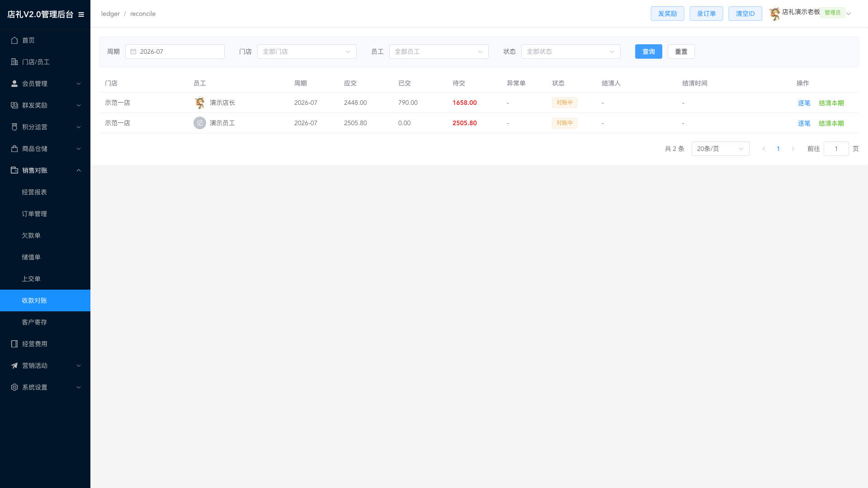Open the 经营报表 menu item
The width and height of the screenshot is (868, 488).
pyautogui.click(x=45, y=192)
